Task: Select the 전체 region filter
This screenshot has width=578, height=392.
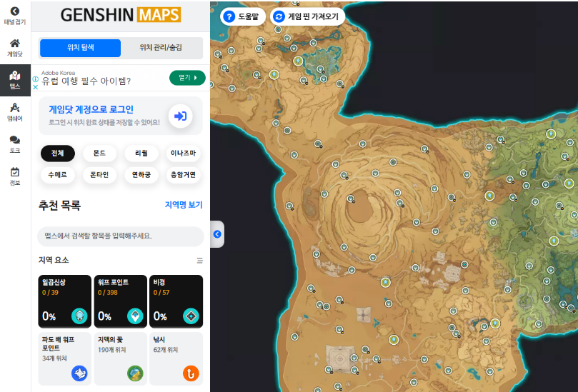Action: point(58,154)
